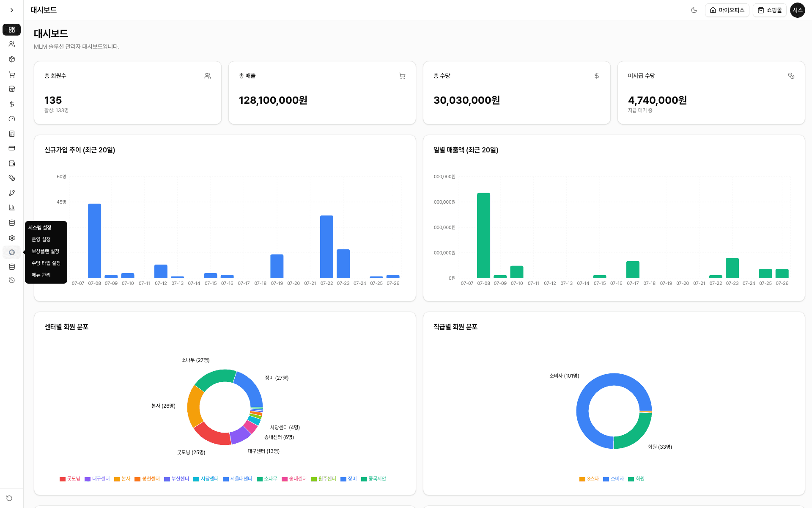Open the bar chart statistics icon in sidebar
The image size is (812, 508).
tap(12, 207)
